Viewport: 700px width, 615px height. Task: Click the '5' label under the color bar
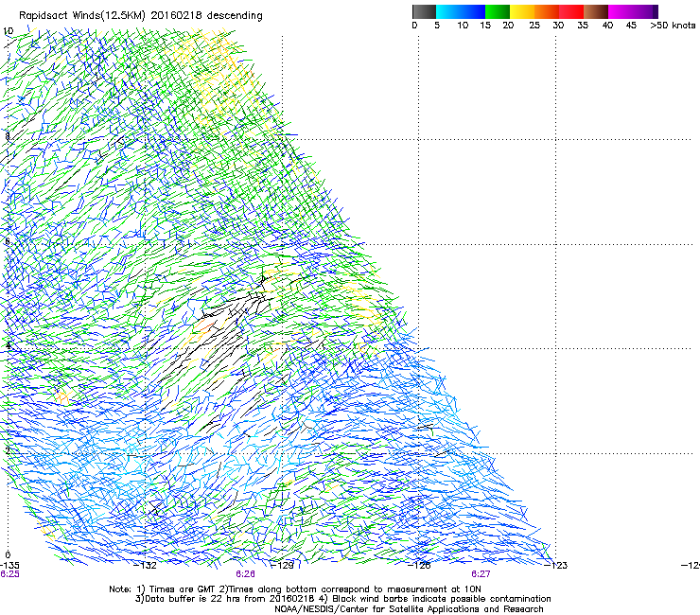click(437, 26)
